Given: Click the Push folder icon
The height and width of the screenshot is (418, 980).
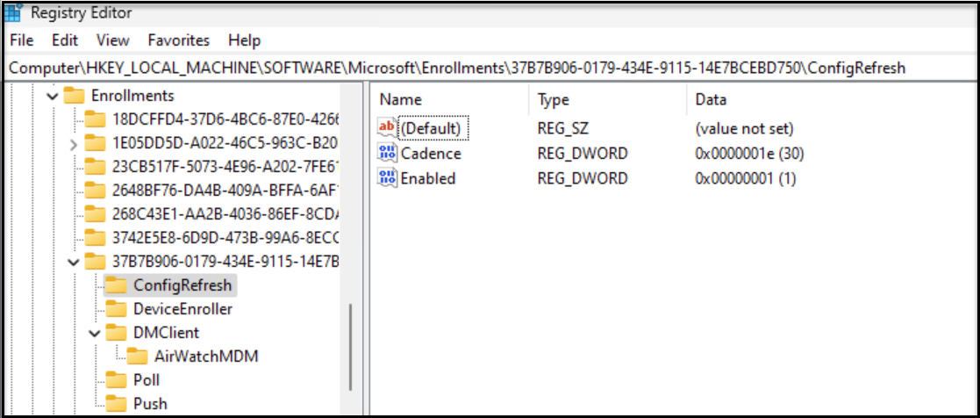Looking at the screenshot, I should pos(116,404).
